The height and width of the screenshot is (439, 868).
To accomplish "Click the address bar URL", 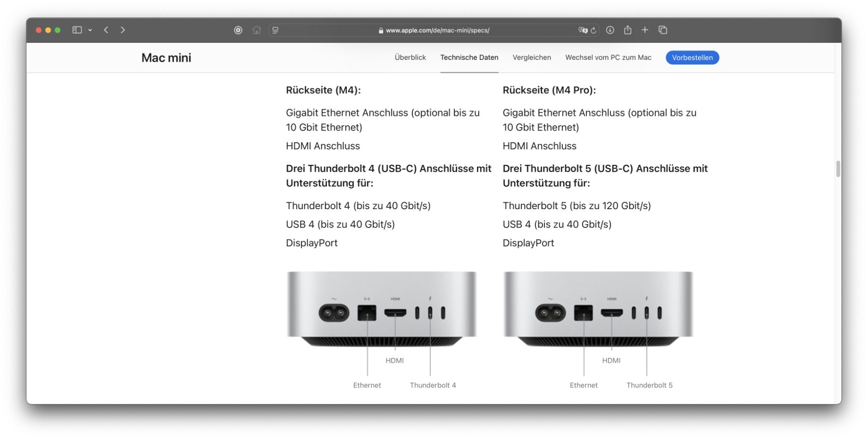I will (437, 30).
